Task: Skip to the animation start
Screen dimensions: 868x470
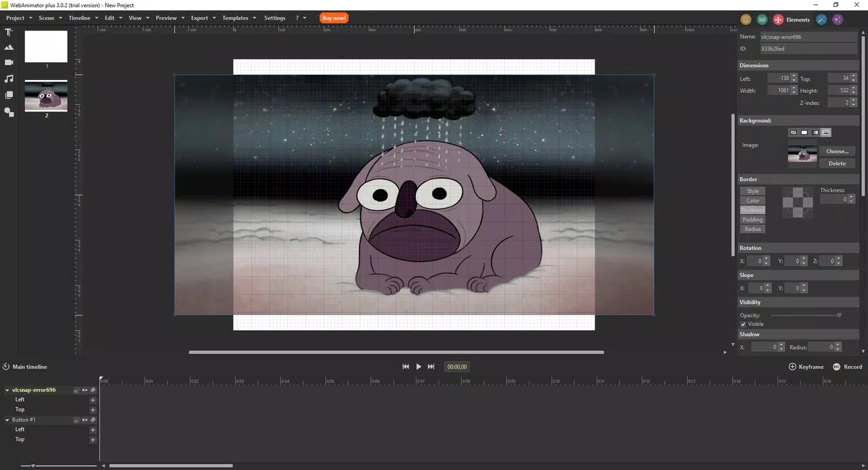Action: tap(405, 367)
